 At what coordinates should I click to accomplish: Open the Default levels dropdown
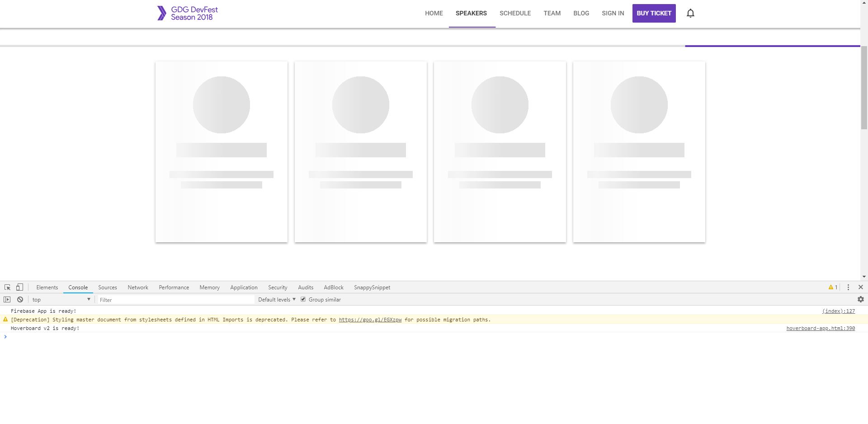point(276,299)
